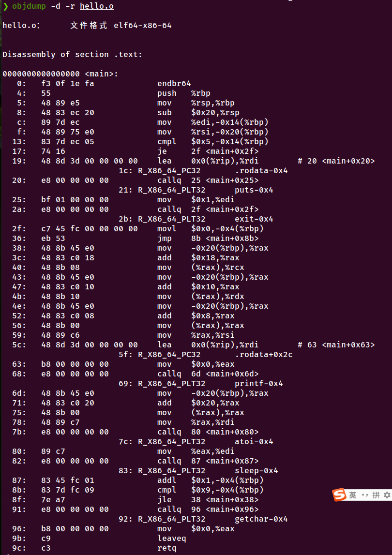Click the 0000000000000000 <main>: label
The image size is (392, 555).
coord(60,74)
